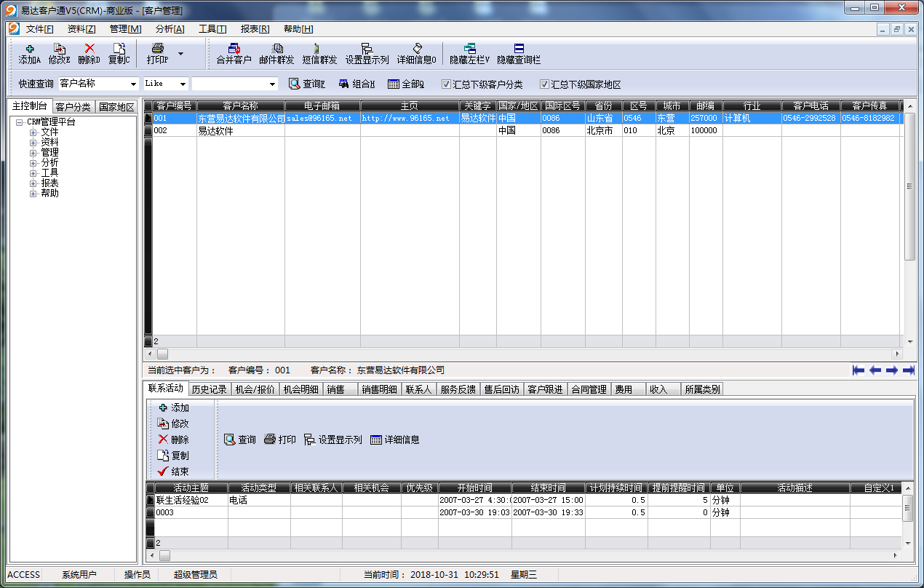The image size is (924, 588).
Task: Open the Print button's dropdown arrow
Action: [180, 53]
